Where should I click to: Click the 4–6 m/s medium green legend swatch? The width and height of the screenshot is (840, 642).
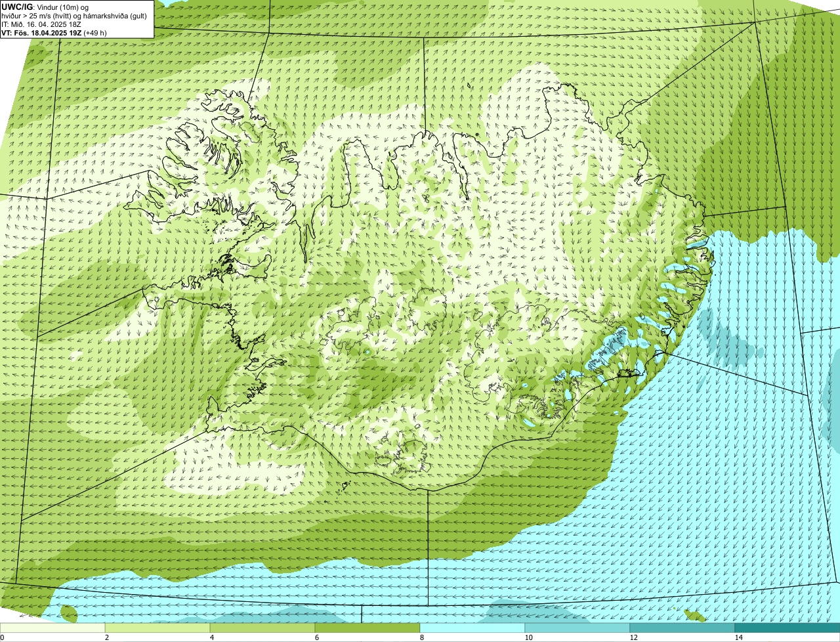(262, 628)
